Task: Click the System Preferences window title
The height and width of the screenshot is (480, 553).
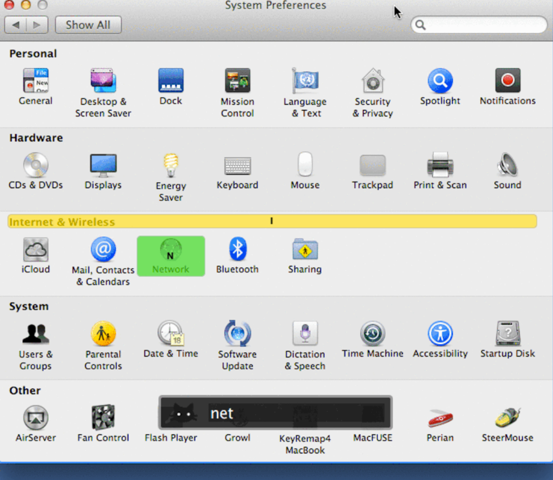Action: click(276, 5)
